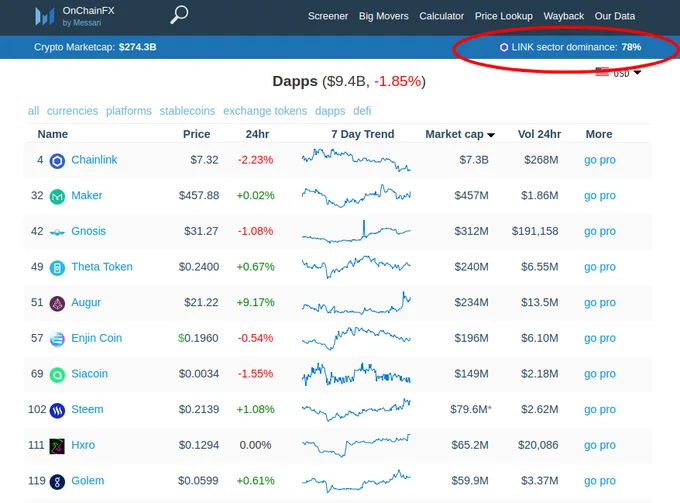Image resolution: width=680 pixels, height=503 pixels.
Task: Click 'go pro' in the Golem row
Action: 600,480
